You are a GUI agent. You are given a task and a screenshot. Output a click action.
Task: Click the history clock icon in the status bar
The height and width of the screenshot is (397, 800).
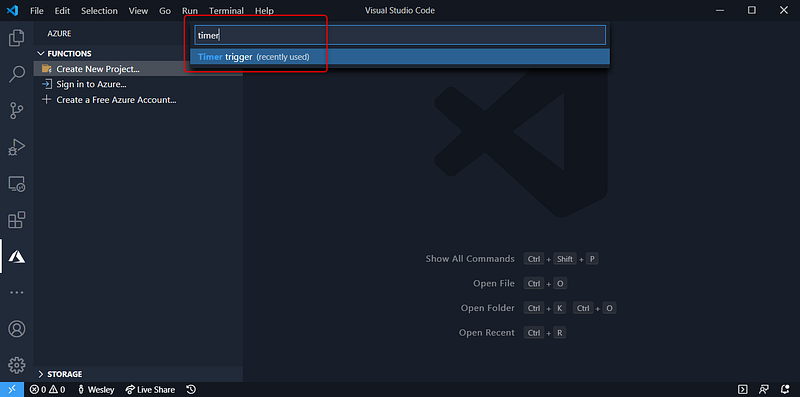click(x=191, y=390)
